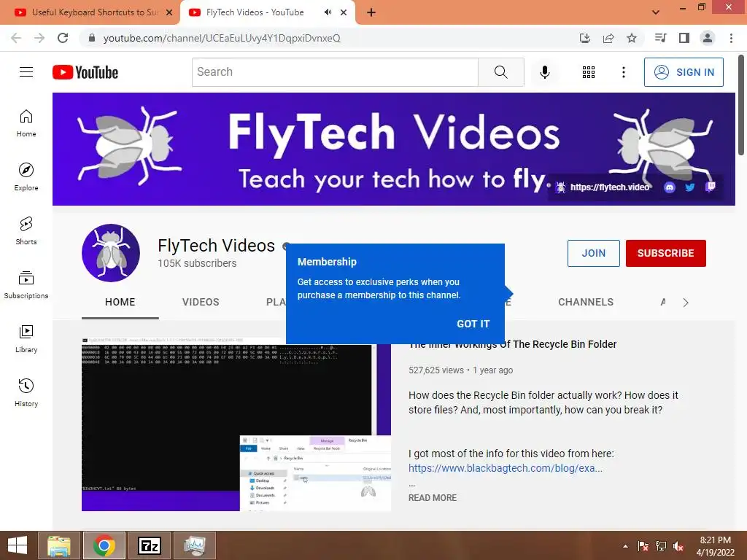Click the Twitch icon on the banner

pos(711,187)
